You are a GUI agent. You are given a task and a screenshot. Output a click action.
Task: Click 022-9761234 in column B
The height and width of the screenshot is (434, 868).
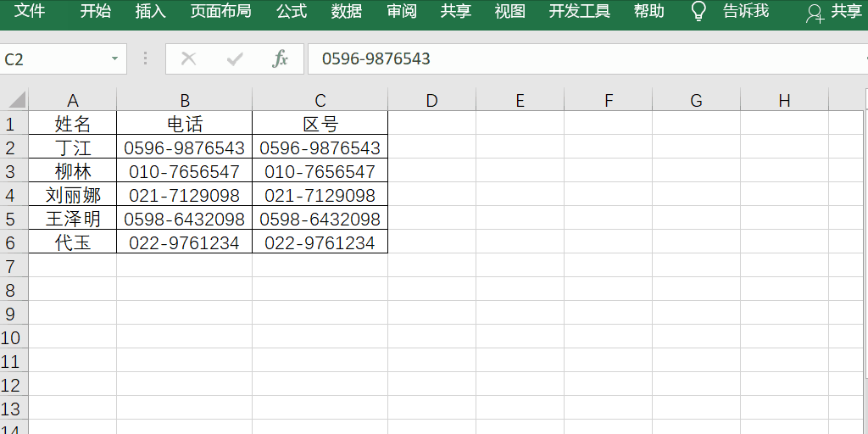(x=184, y=242)
